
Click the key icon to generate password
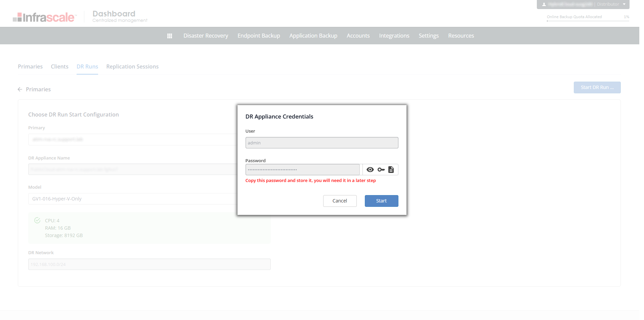pos(381,170)
